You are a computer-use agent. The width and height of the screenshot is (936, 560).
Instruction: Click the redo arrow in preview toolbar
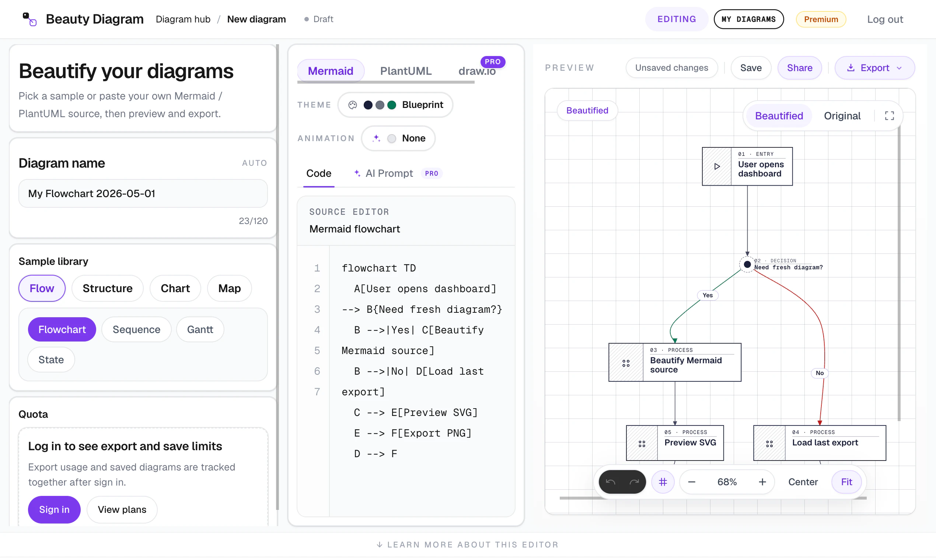click(x=634, y=482)
